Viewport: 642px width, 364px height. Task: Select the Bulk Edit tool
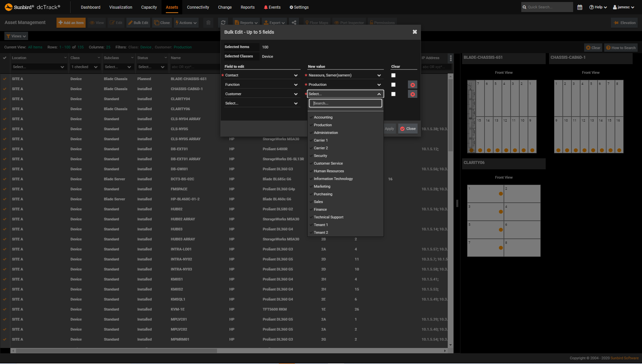138,22
